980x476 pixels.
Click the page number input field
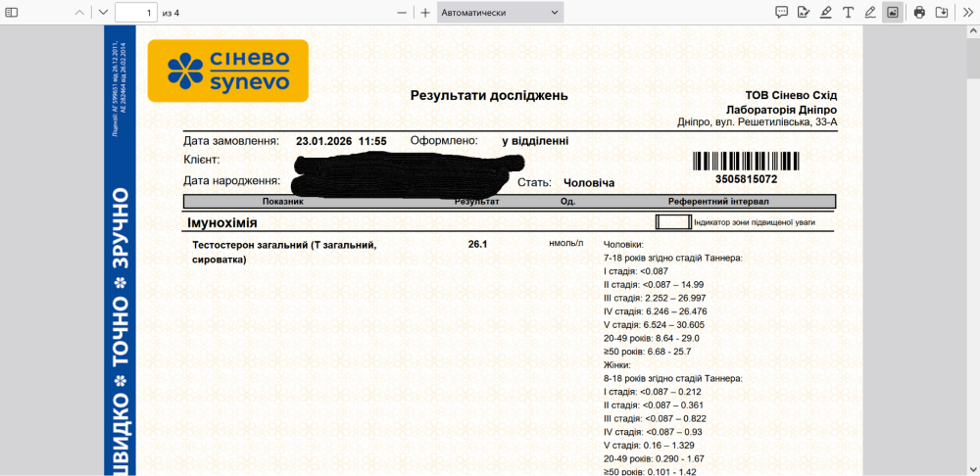click(x=136, y=13)
